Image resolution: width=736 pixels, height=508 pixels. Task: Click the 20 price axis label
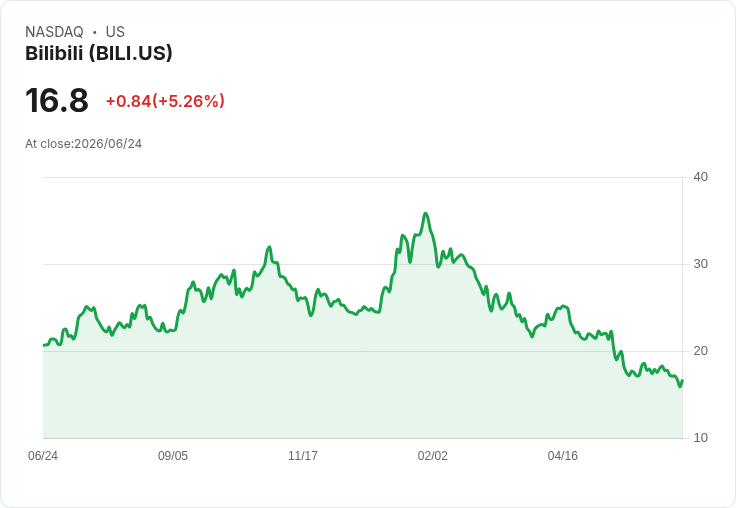pyautogui.click(x=700, y=351)
